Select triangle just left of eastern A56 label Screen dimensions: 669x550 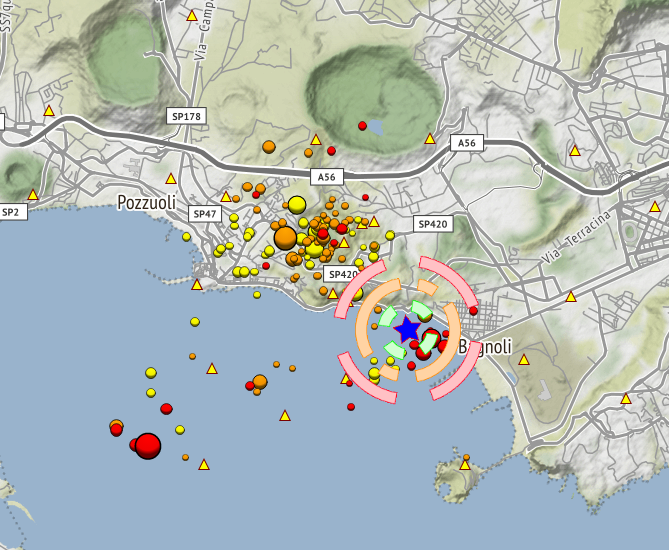coord(430,138)
